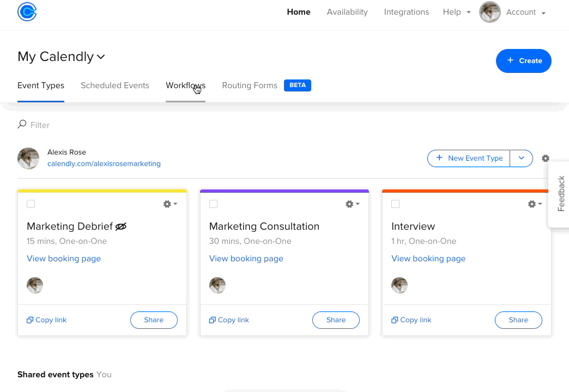Tick the Interview event checkbox
Image resolution: width=569 pixels, height=392 pixels.
396,204
